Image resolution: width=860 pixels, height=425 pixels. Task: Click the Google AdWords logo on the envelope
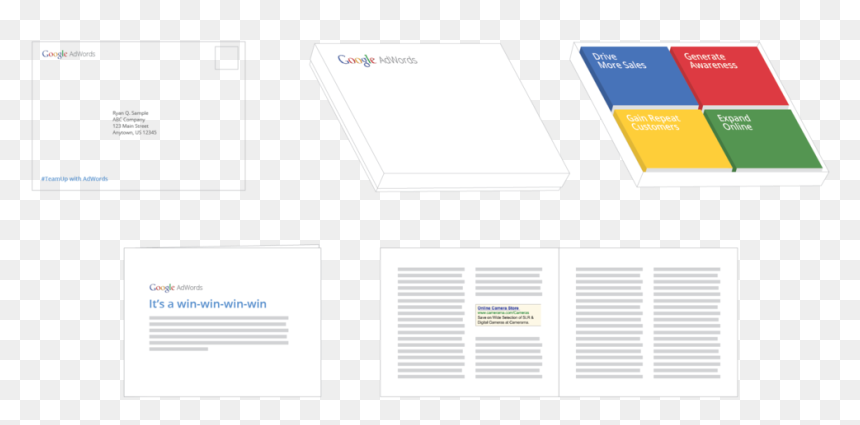tap(69, 54)
